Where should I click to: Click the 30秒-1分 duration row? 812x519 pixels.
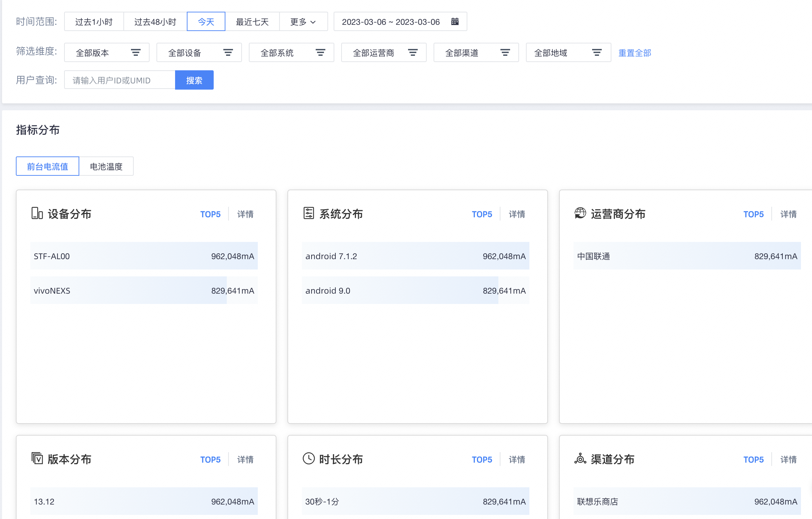pyautogui.click(x=416, y=501)
